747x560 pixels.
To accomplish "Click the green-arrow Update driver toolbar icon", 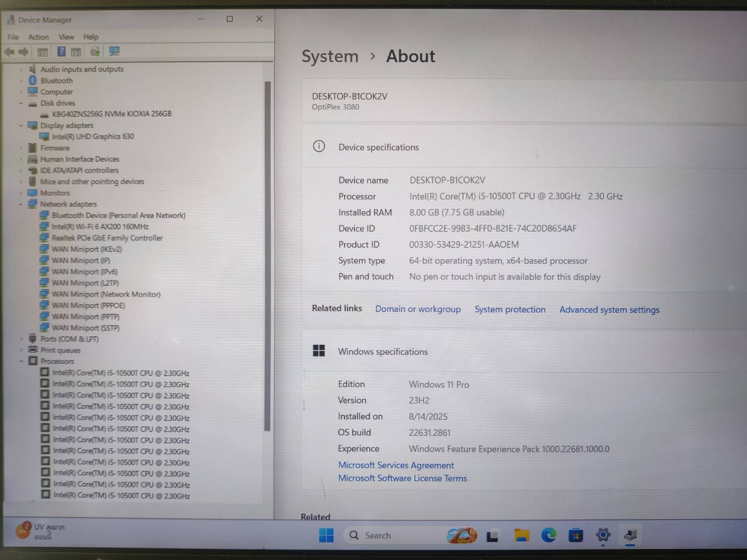I will pos(95,52).
